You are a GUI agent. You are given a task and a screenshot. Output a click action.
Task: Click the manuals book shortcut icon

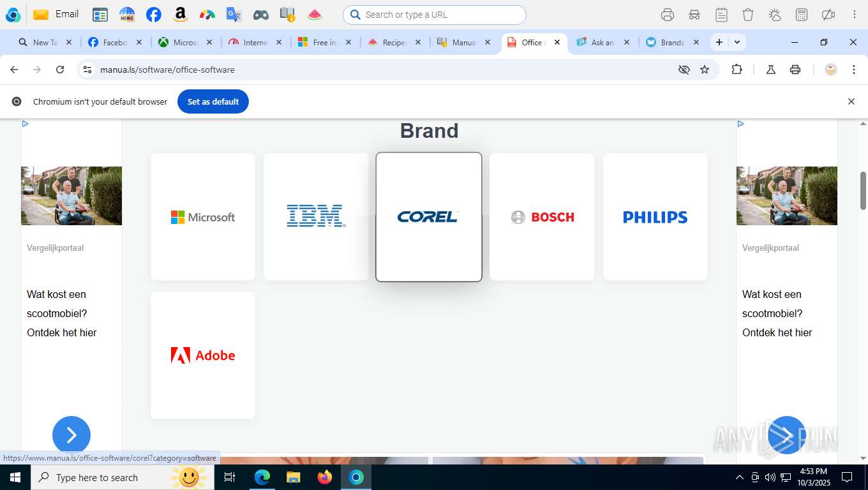287,15
